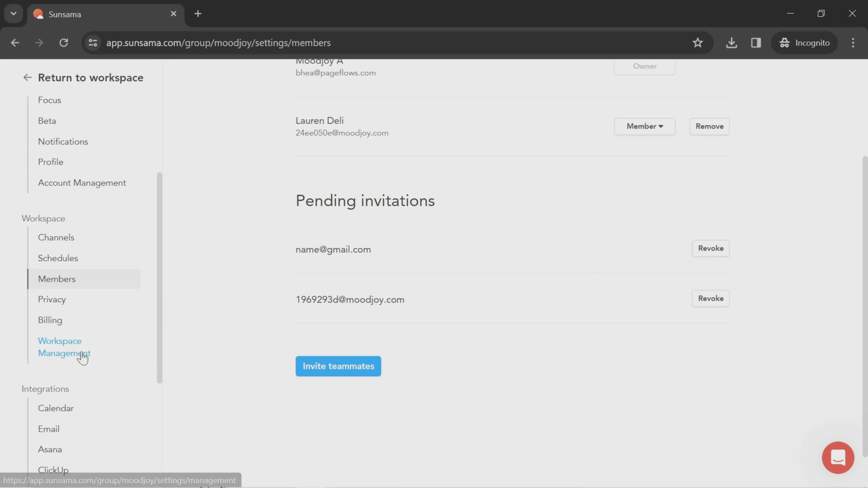This screenshot has width=868, height=488.
Task: Open Profile settings page
Action: tap(51, 162)
